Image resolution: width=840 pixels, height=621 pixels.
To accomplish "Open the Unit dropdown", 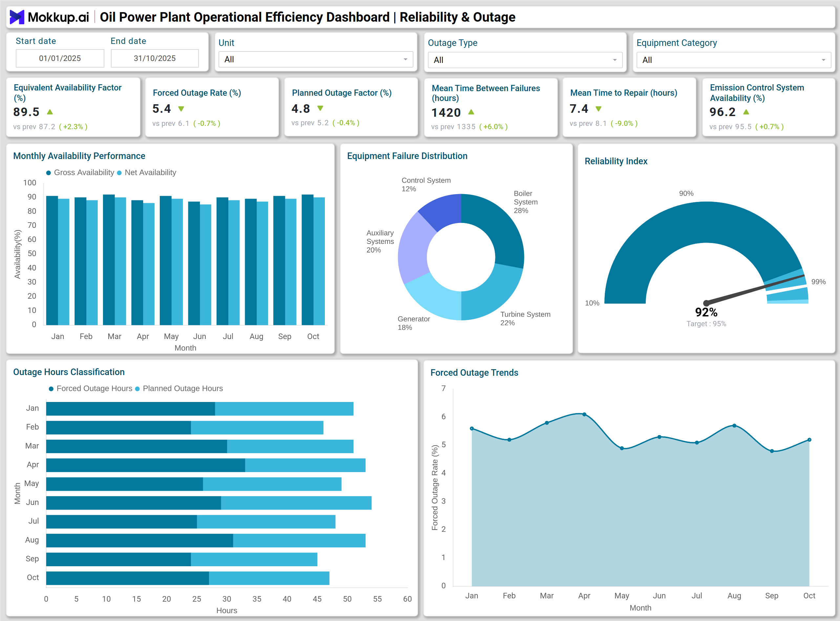I will [x=316, y=59].
